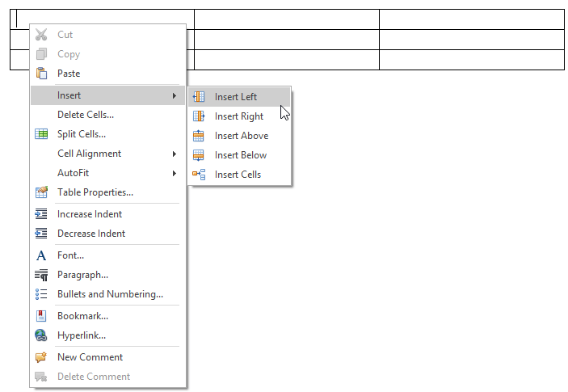Click the Table Properties icon

41,192
